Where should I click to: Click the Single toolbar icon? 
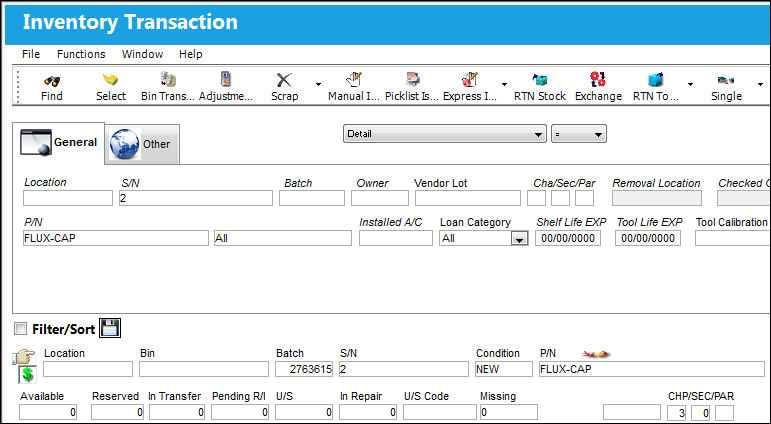point(726,80)
